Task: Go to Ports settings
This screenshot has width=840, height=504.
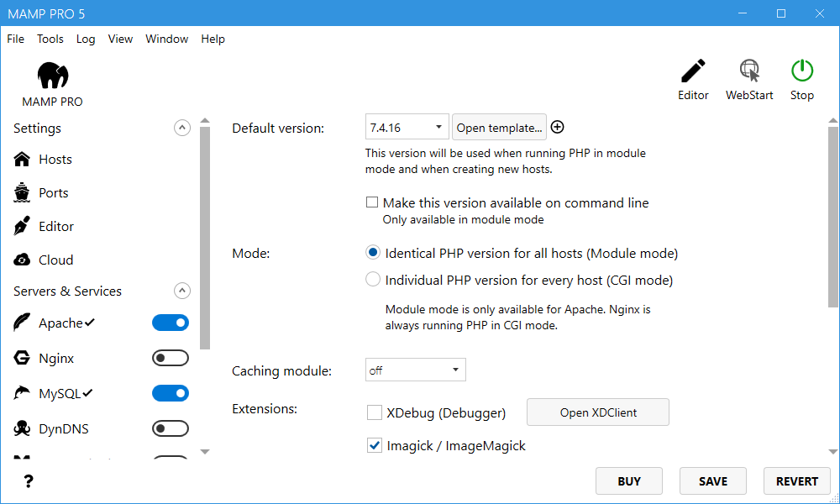Action: (53, 193)
